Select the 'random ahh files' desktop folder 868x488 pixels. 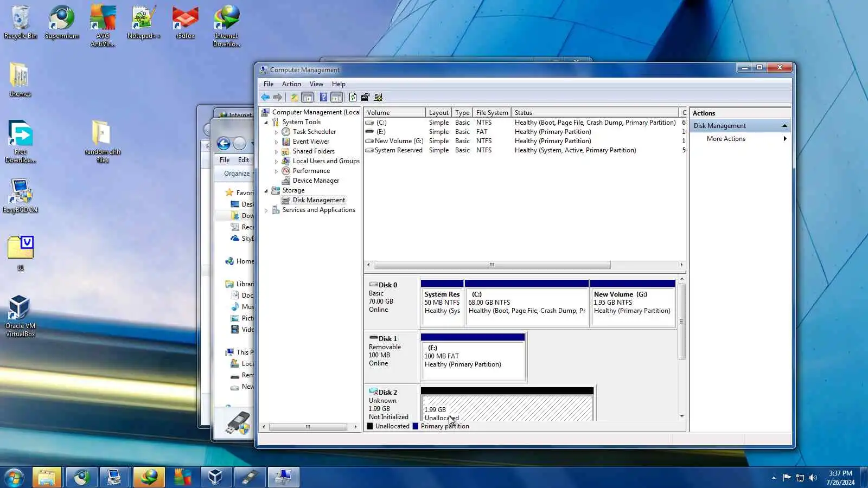point(103,142)
